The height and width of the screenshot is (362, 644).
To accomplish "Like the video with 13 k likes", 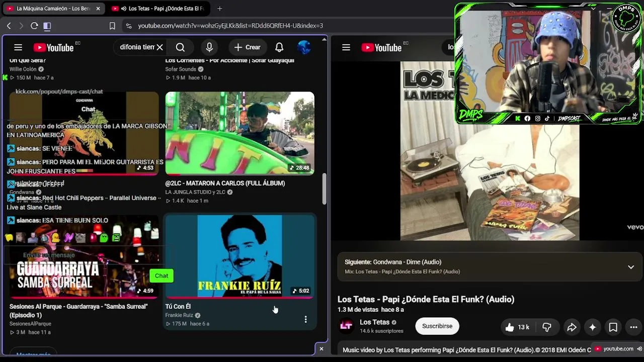I will [x=518, y=327].
